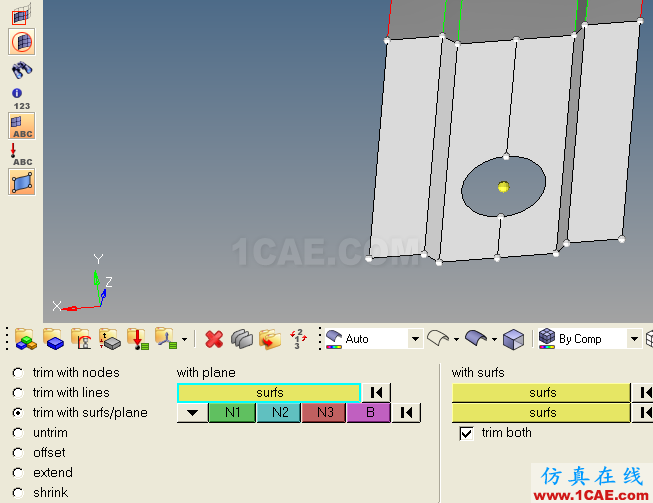Image resolution: width=653 pixels, height=503 pixels.
Task: Select the wireframe geometry display icon
Action: click(x=438, y=338)
